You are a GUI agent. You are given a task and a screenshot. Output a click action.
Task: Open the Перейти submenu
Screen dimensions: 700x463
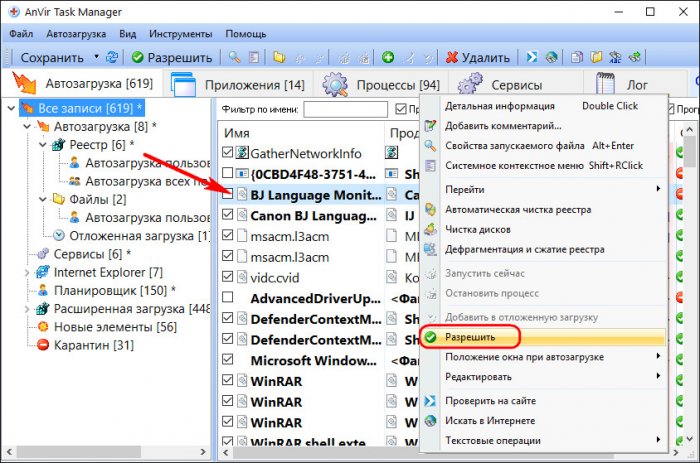553,189
